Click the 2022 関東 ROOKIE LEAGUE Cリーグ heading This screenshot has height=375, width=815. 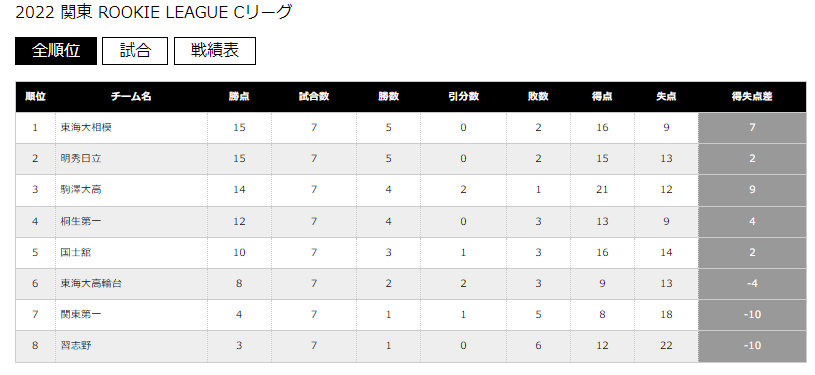coord(154,12)
